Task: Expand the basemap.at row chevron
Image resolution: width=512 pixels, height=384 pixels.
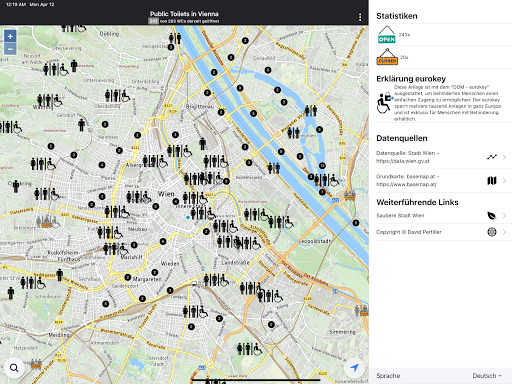Action: click(504, 181)
